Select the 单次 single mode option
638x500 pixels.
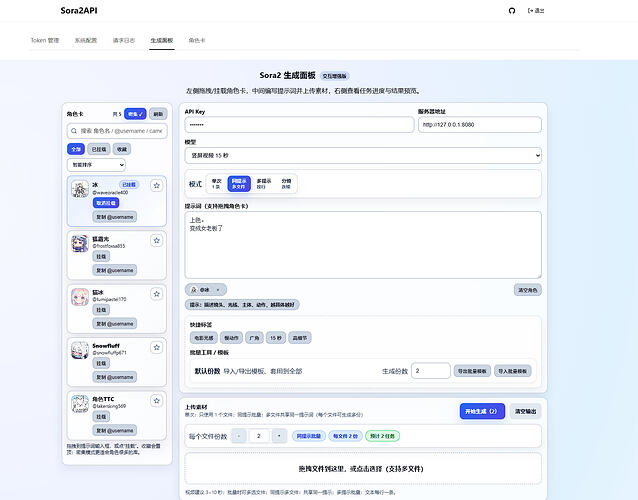(216, 183)
